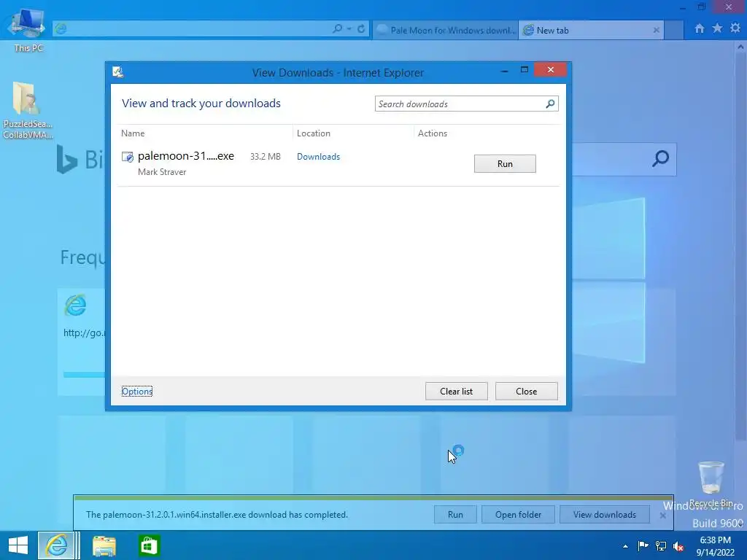
Task: Minimize the View Downloads window
Action: 504,71
